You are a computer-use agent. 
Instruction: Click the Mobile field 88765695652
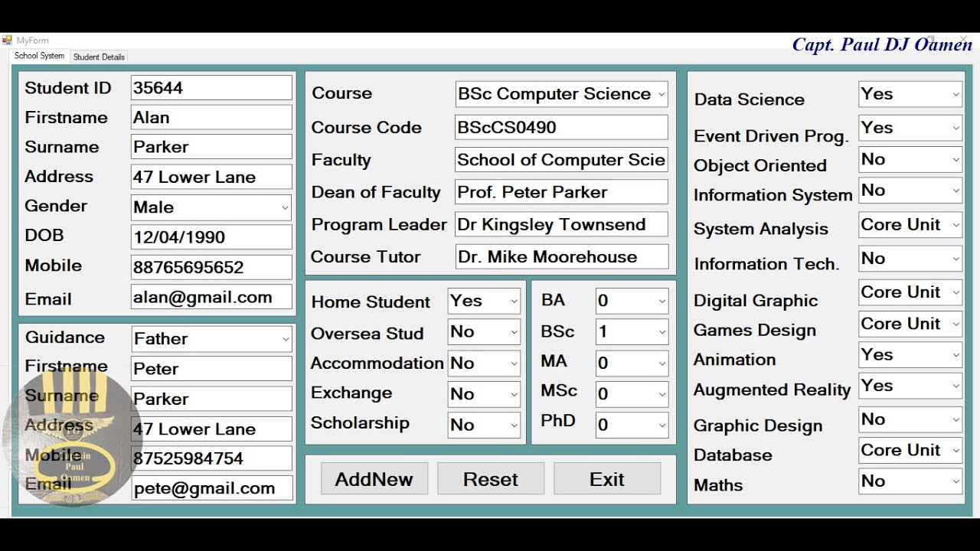(211, 267)
